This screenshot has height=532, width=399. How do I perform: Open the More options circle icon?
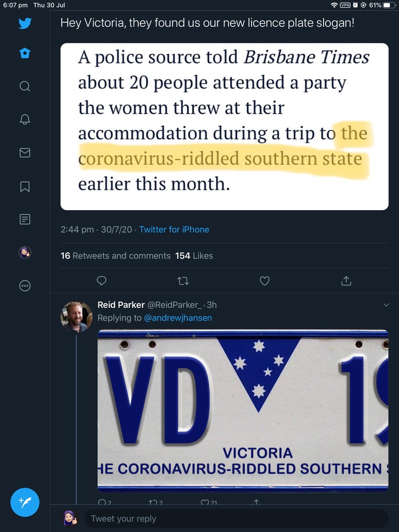24,286
